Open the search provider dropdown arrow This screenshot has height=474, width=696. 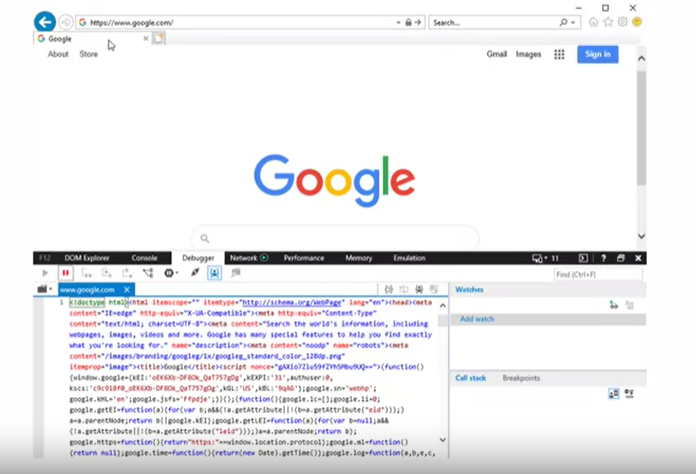pos(573,22)
